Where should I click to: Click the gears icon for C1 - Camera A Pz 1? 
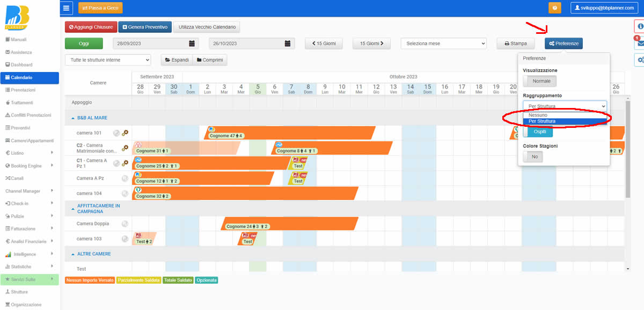(x=125, y=163)
